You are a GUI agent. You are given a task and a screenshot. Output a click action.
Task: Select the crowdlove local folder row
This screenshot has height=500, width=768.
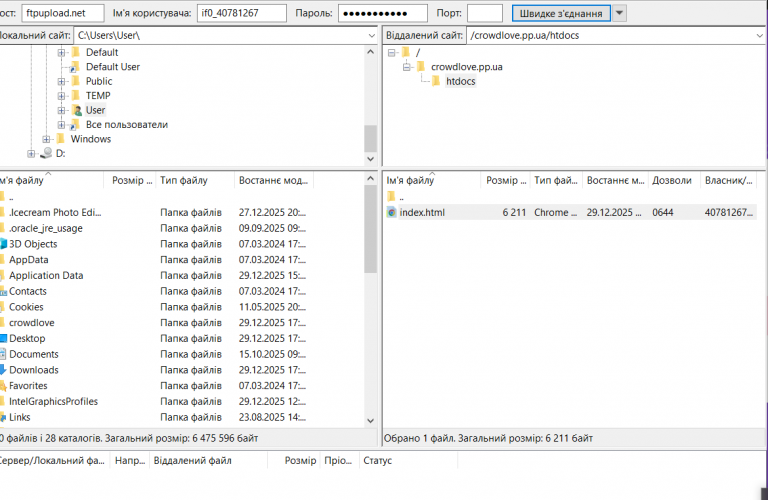[x=157, y=323]
